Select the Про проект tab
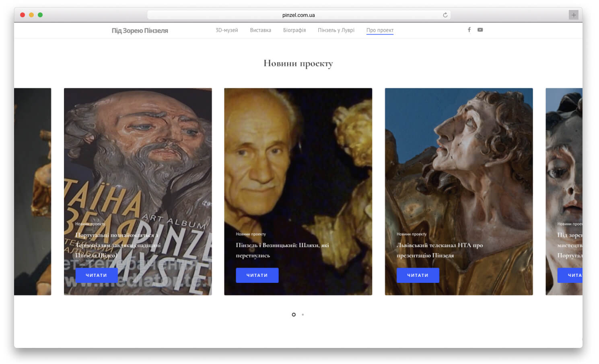This screenshot has height=364, width=599. [380, 30]
